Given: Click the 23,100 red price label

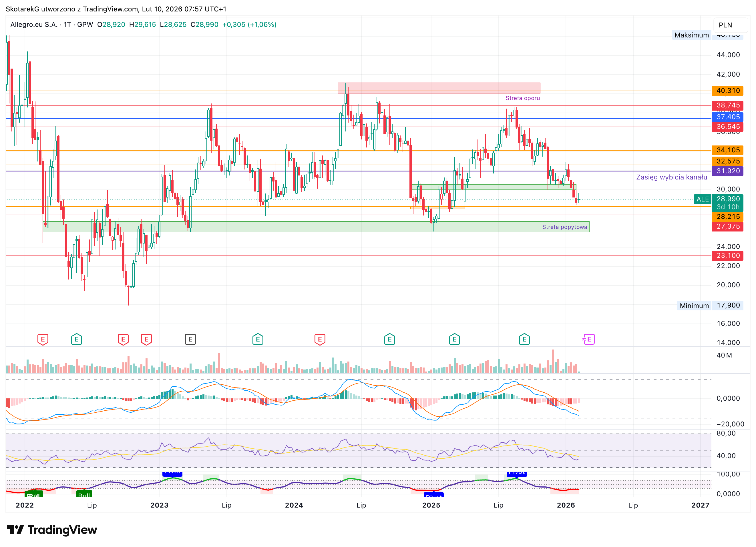Looking at the screenshot, I should pos(728,255).
